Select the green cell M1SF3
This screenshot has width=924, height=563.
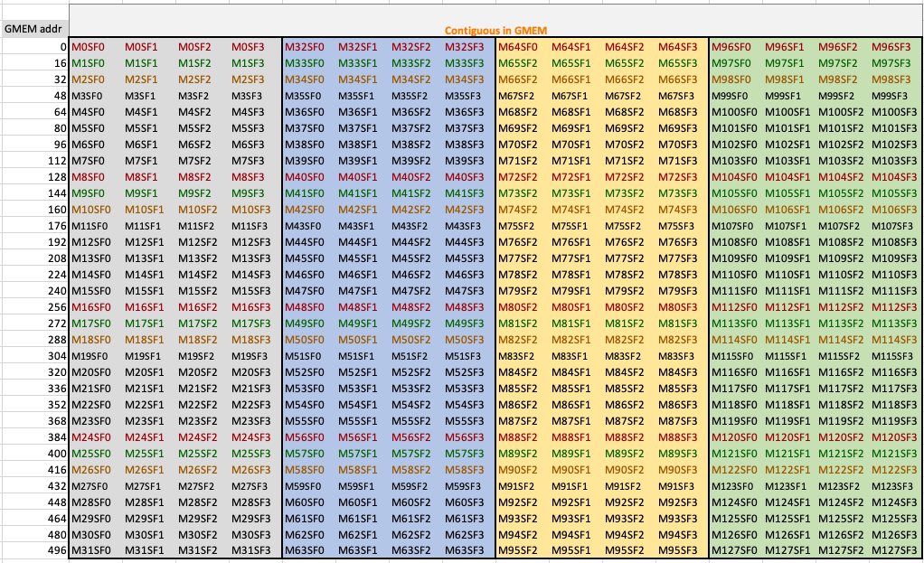click(250, 63)
